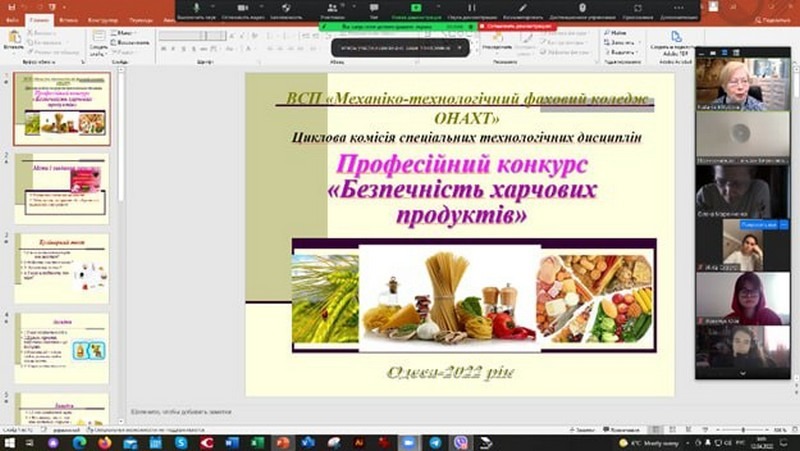Click red Stop Share button
This screenshot has height=451, width=800.
point(517,26)
